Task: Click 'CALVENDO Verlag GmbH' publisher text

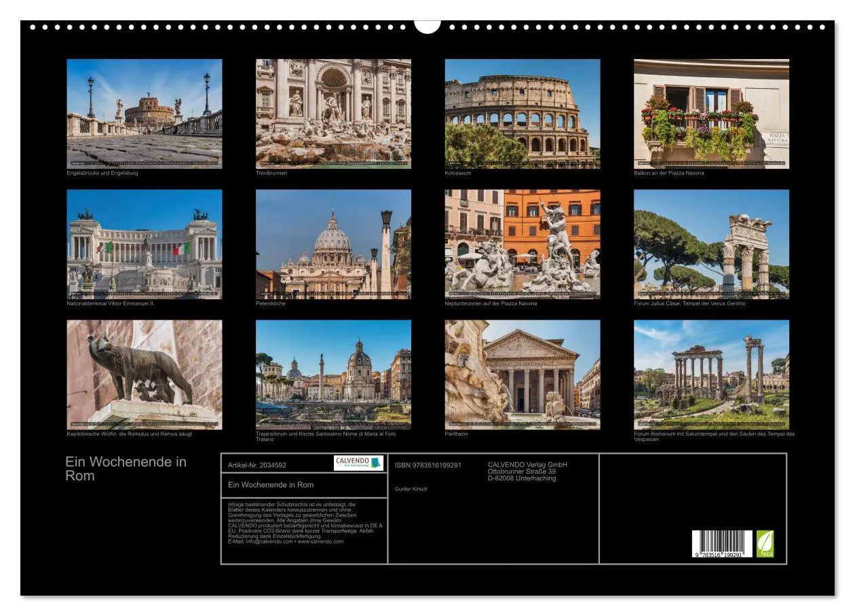Action: 527,465
